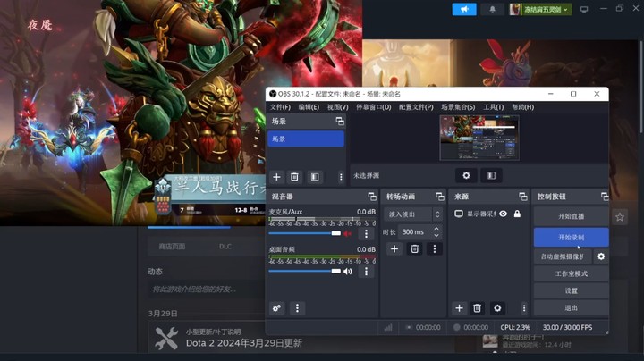Screen dimensions: 644x361
Task: Click the OBS preview thumbnail
Action: (479, 138)
